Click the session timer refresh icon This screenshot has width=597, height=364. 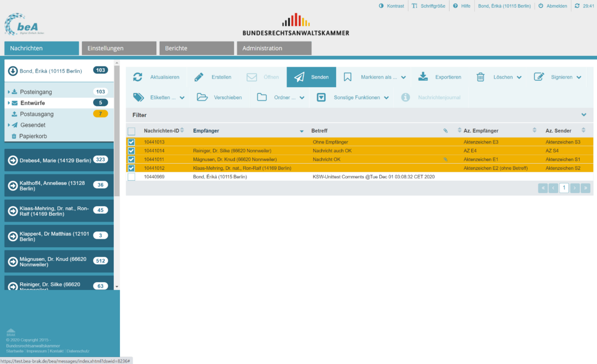tap(577, 6)
